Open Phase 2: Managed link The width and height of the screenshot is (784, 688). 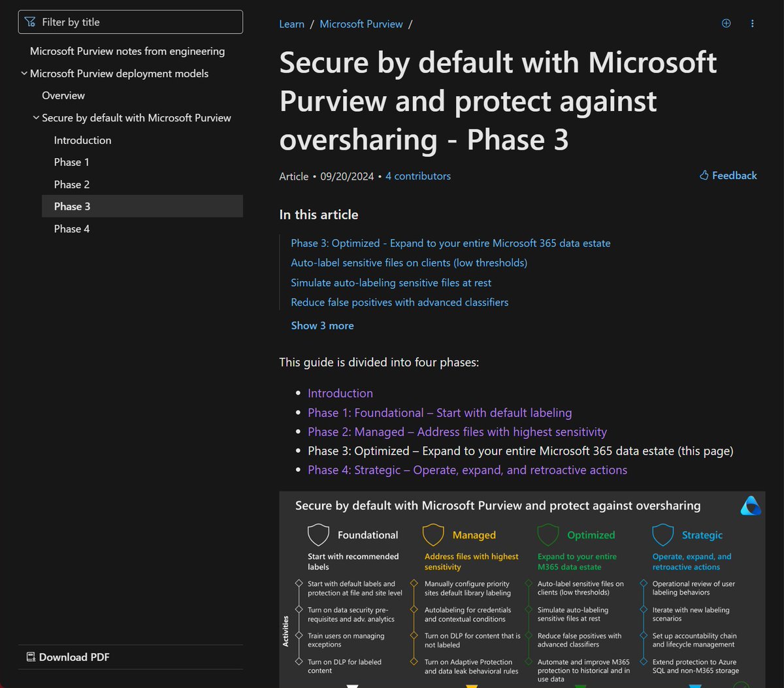pyautogui.click(x=457, y=431)
